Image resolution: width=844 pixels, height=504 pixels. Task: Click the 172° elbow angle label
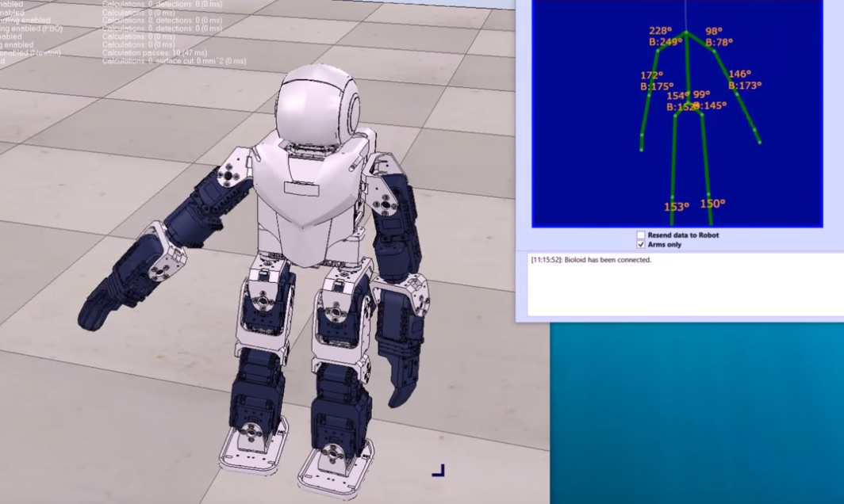coord(651,76)
